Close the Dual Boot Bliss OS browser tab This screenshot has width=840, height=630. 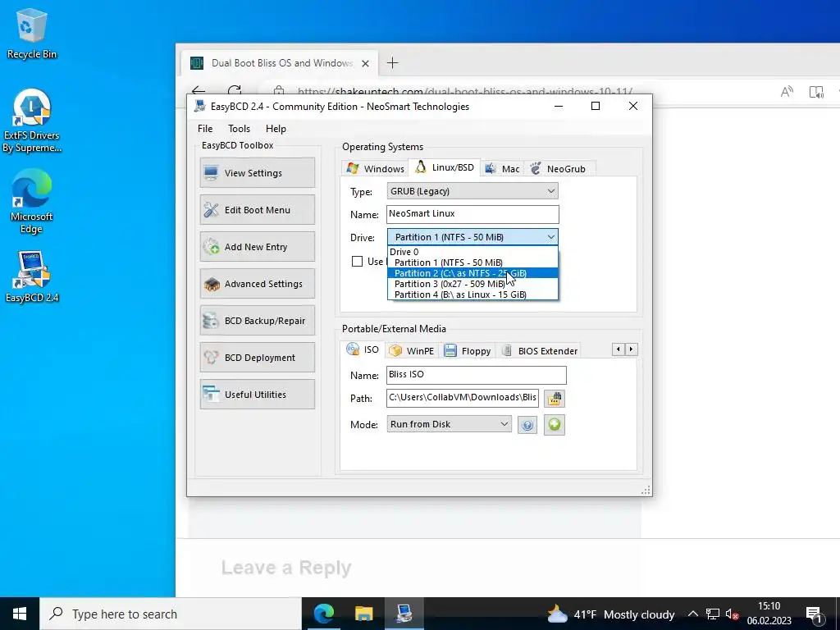[x=365, y=63]
